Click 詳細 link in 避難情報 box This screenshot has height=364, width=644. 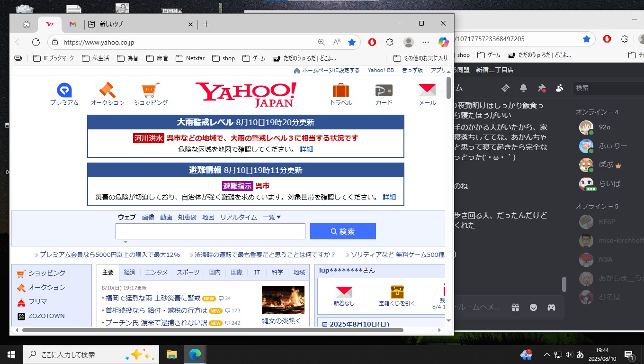[x=389, y=197]
